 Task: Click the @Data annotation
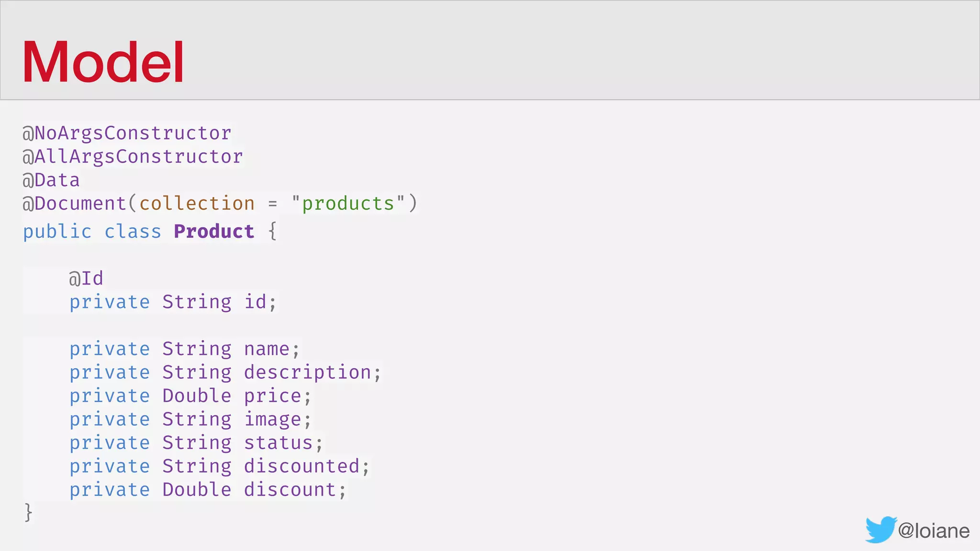coord(51,180)
